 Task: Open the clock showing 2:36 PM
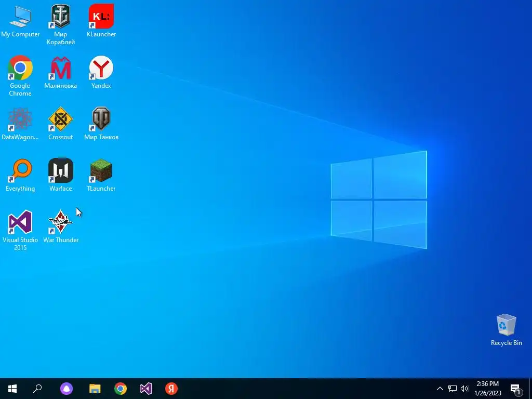pyautogui.click(x=488, y=389)
